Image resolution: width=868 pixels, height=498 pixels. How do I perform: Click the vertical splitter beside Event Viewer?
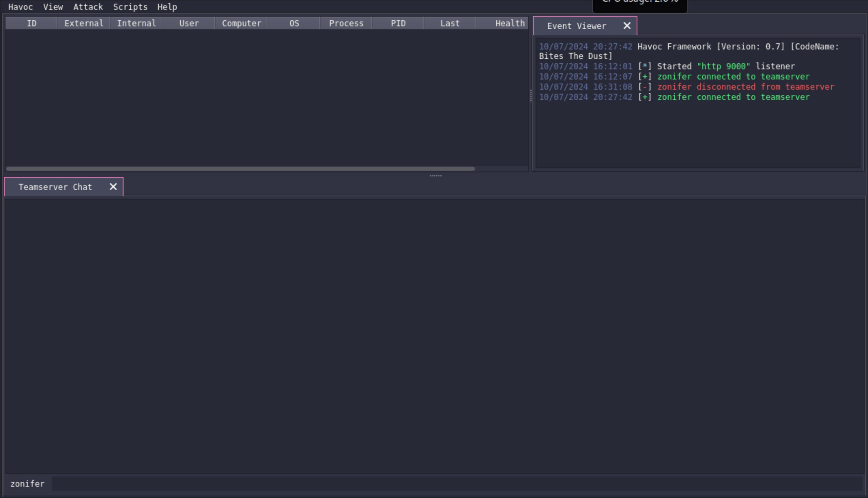531,96
